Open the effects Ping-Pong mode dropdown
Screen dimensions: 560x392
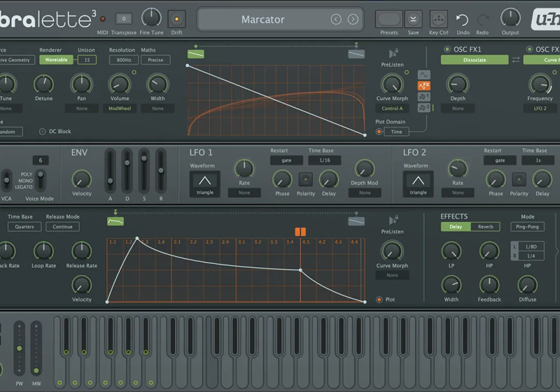527,227
